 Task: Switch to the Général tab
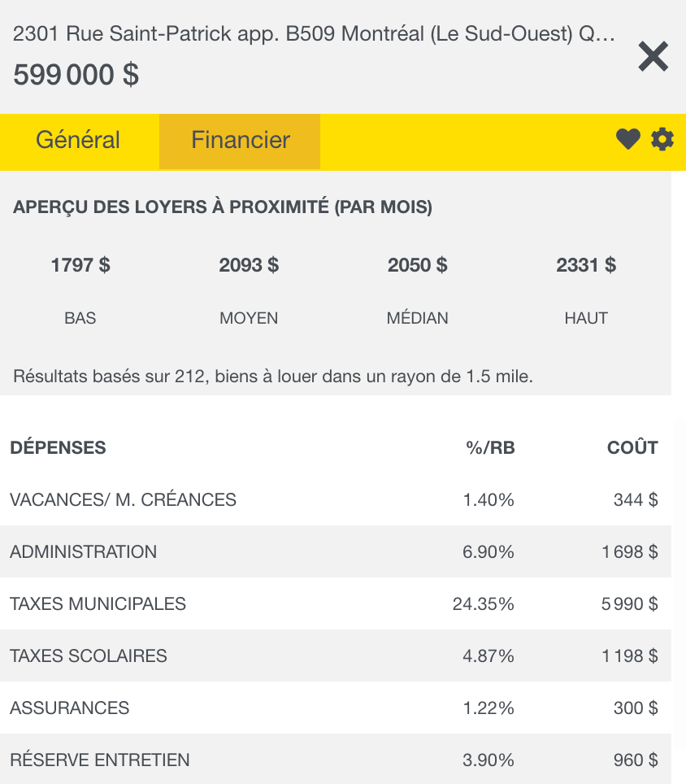[78, 140]
